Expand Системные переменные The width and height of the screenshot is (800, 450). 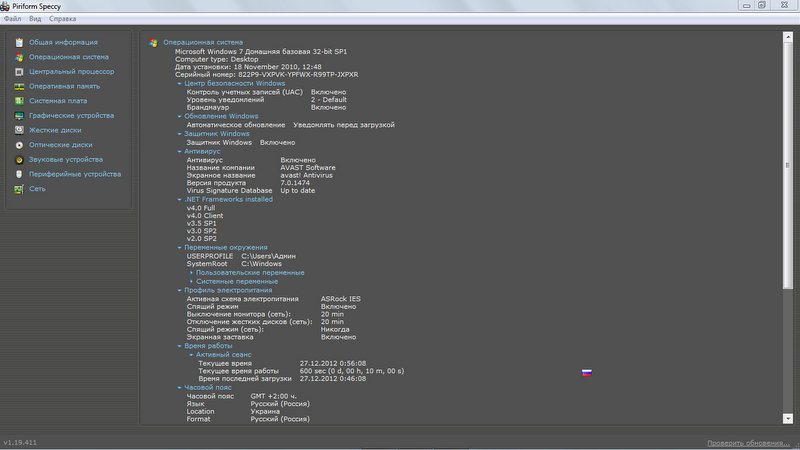(x=191, y=282)
